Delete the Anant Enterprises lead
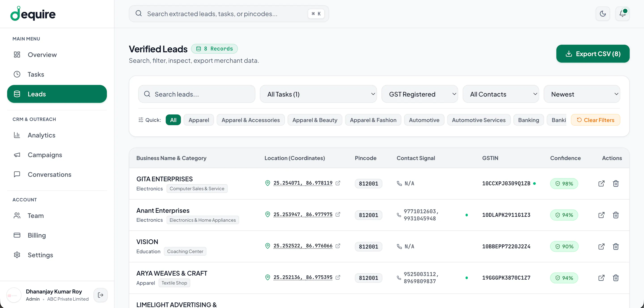 [616, 215]
